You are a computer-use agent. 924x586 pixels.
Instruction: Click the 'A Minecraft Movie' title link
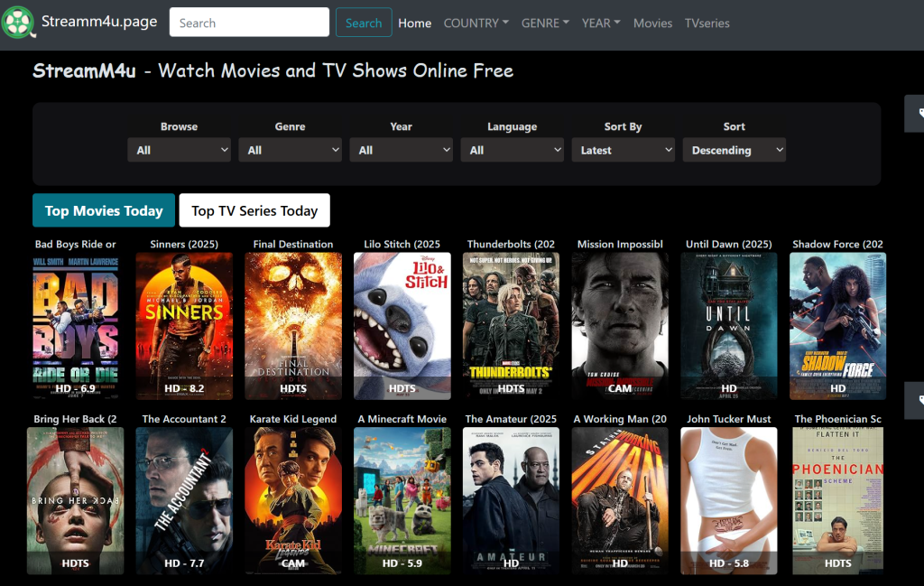tap(402, 419)
